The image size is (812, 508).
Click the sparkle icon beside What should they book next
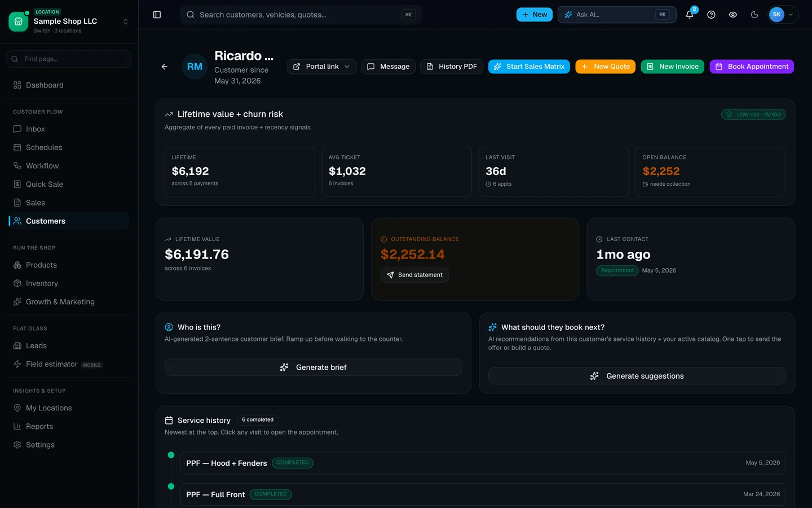[492, 327]
